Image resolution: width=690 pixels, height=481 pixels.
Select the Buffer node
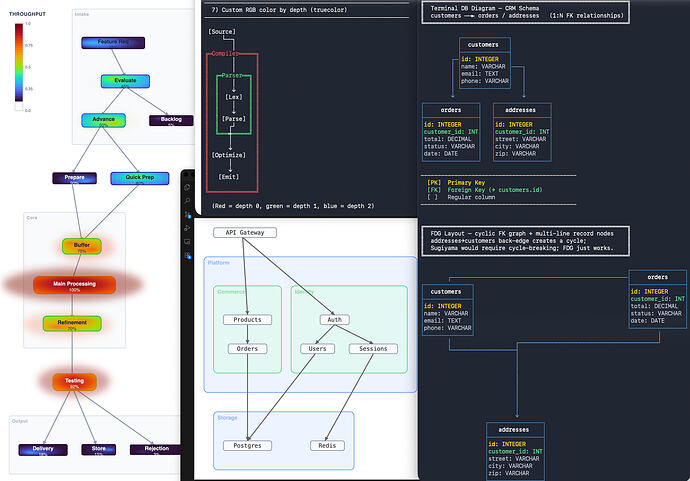click(x=82, y=246)
